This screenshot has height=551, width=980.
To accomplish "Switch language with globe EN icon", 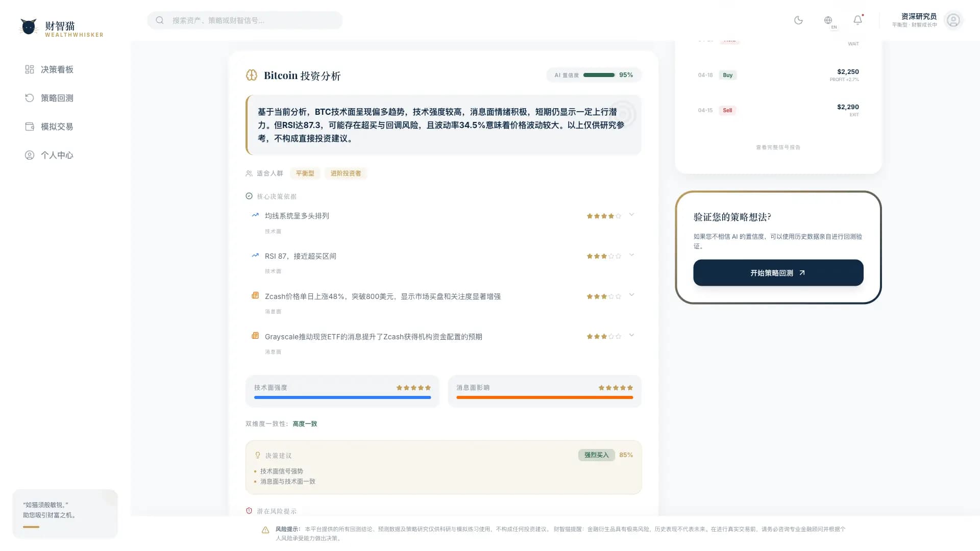I will click(828, 20).
